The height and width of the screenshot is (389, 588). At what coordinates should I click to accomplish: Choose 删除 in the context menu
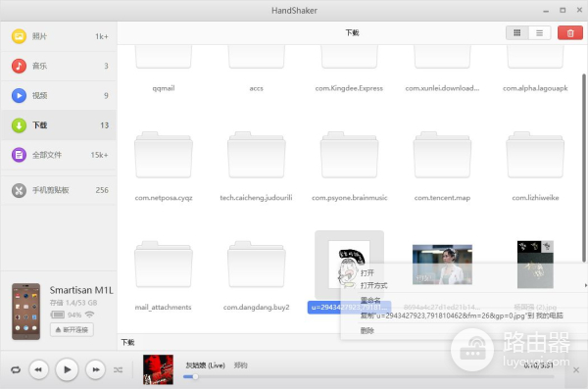click(x=367, y=330)
